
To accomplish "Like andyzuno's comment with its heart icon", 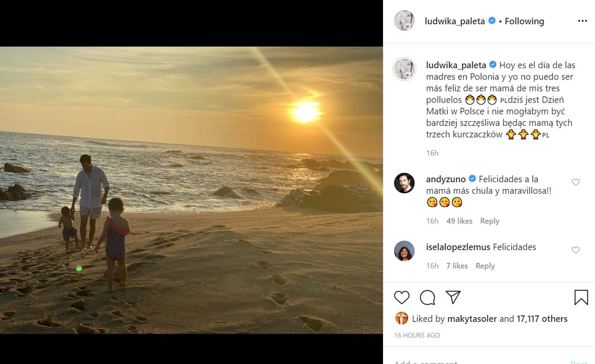I will point(575,182).
